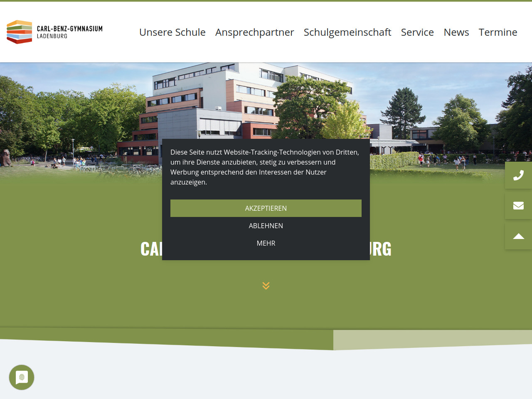Click the Carl-Benz-Gymnasium Ladenburg logo text
Screen dimensions: 532x399
click(x=69, y=32)
